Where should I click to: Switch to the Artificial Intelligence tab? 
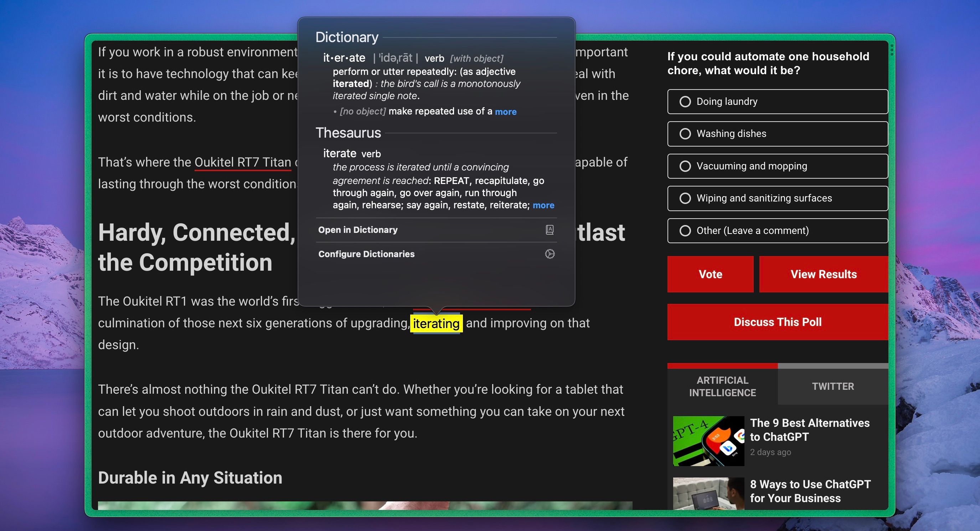click(x=722, y=386)
